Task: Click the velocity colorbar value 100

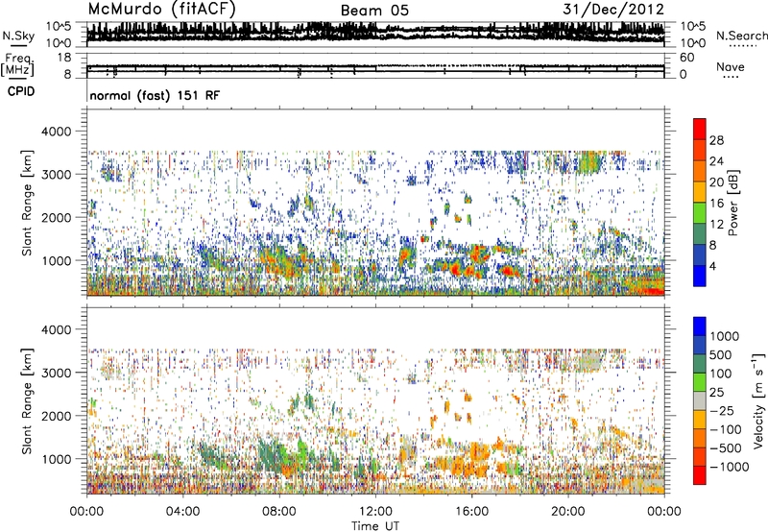Action: coord(721,374)
